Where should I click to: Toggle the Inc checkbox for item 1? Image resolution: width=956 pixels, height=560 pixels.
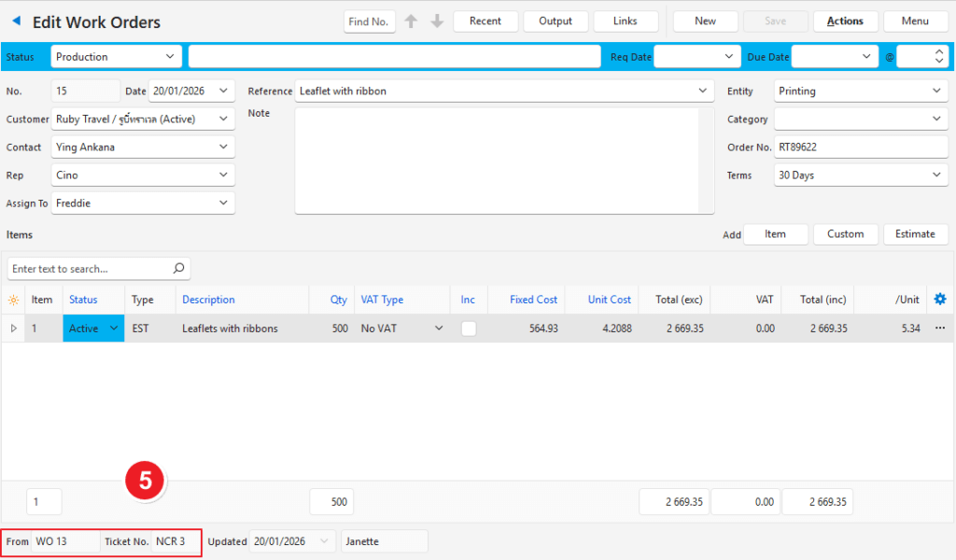(x=469, y=329)
